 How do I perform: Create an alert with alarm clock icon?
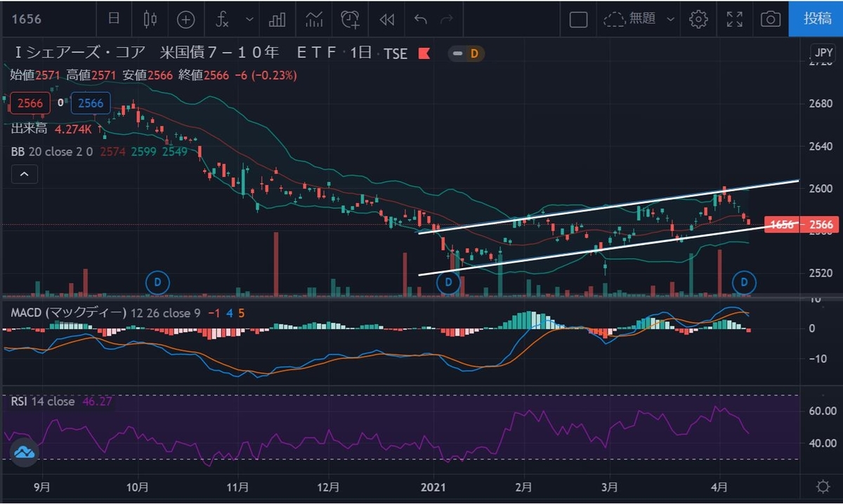(350, 19)
